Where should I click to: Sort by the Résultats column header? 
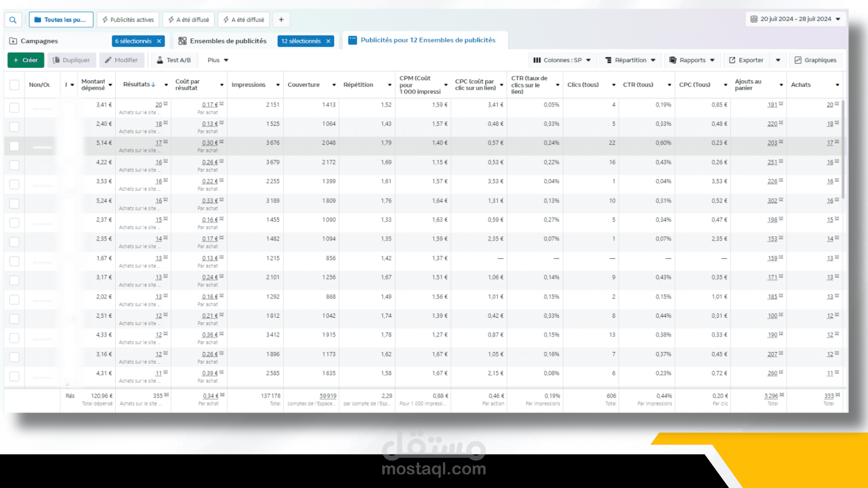pyautogui.click(x=139, y=84)
